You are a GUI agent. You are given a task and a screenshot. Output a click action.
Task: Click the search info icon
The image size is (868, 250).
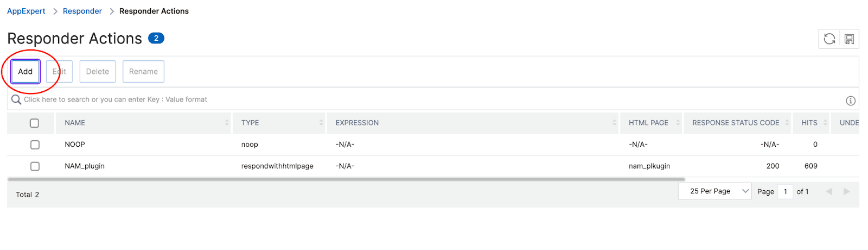pyautogui.click(x=850, y=101)
